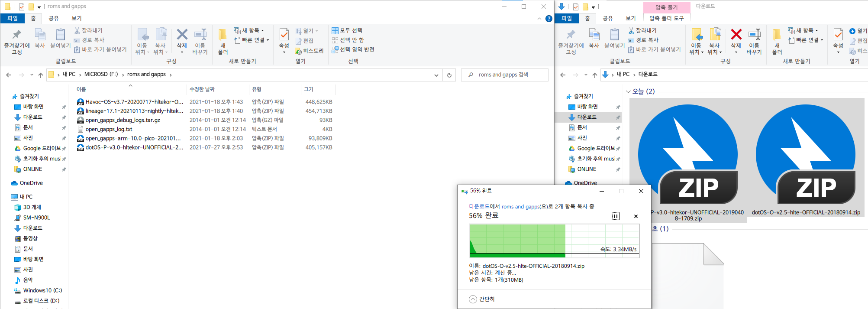Image resolution: width=868 pixels, height=309 pixels.
Task: Click the roms and gapps search field
Action: coord(505,75)
